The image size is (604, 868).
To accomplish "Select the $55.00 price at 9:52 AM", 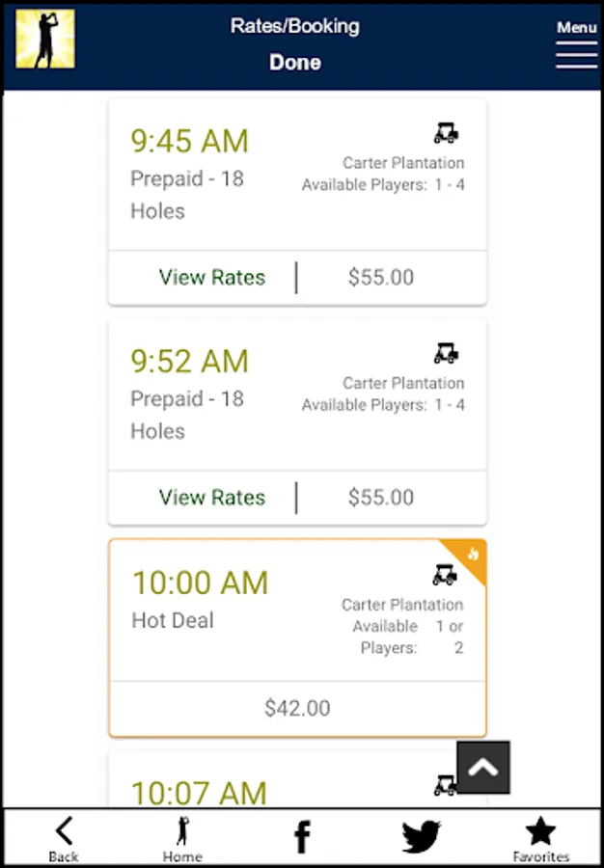I will pyautogui.click(x=381, y=498).
